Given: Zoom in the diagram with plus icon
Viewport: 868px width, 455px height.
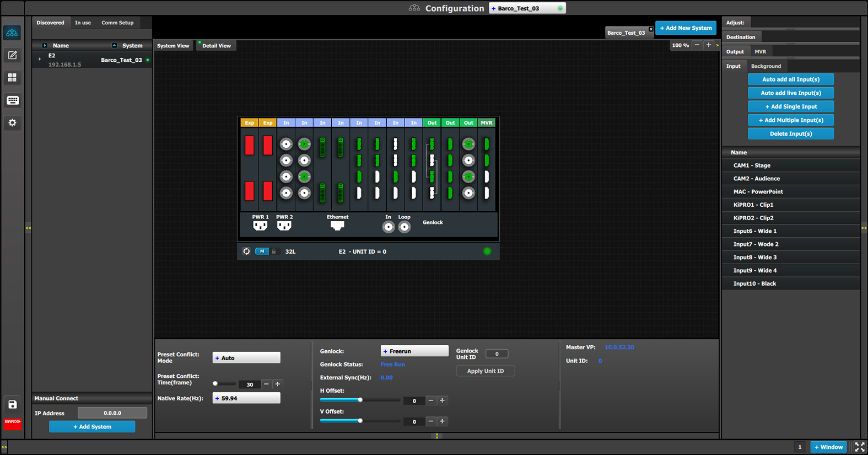Looking at the screenshot, I should 709,45.
